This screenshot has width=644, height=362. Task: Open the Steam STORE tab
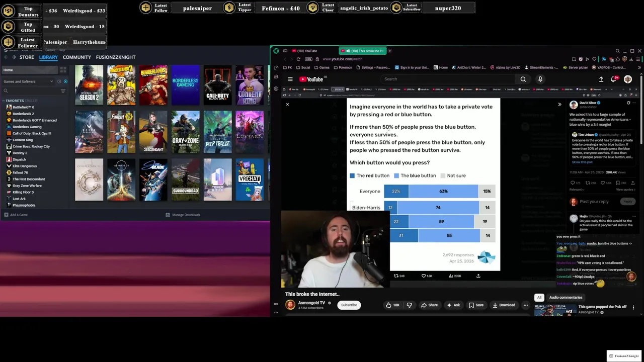point(27,57)
